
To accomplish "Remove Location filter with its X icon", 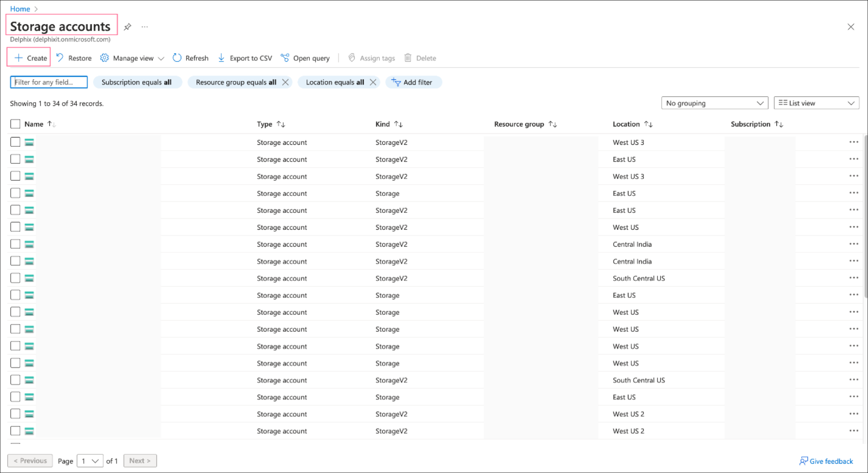I will 373,82.
